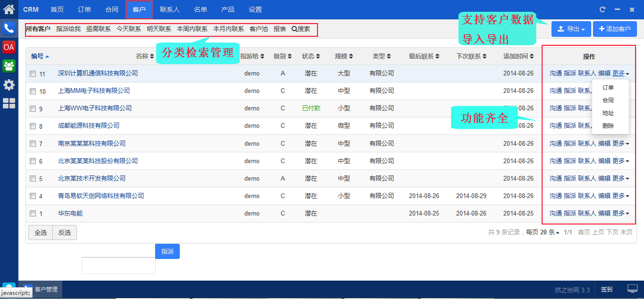Choose 订单 from the 更多 menu
This screenshot has width=644, height=299.
pyautogui.click(x=608, y=88)
